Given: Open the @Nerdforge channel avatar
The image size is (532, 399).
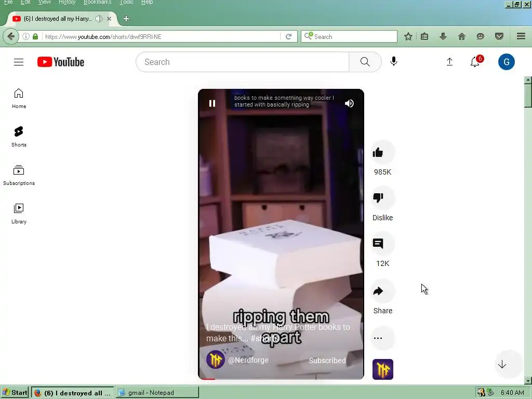Looking at the screenshot, I should coord(216,360).
